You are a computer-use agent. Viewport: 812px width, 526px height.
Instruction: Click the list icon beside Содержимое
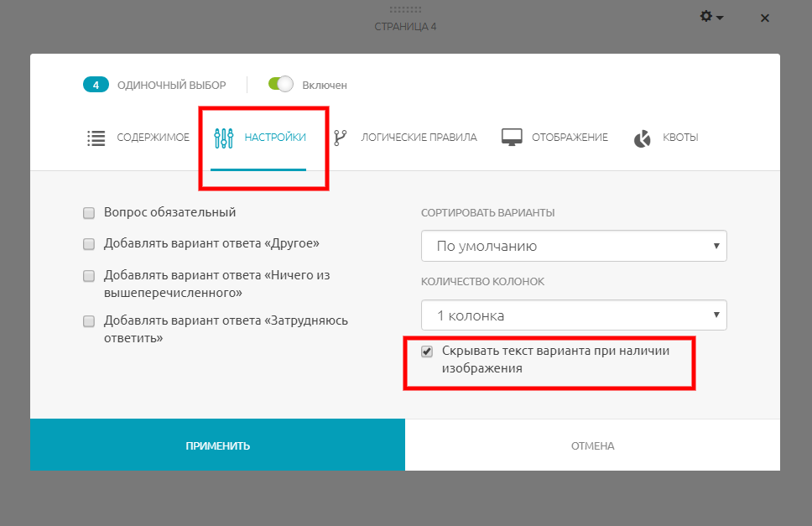96,138
